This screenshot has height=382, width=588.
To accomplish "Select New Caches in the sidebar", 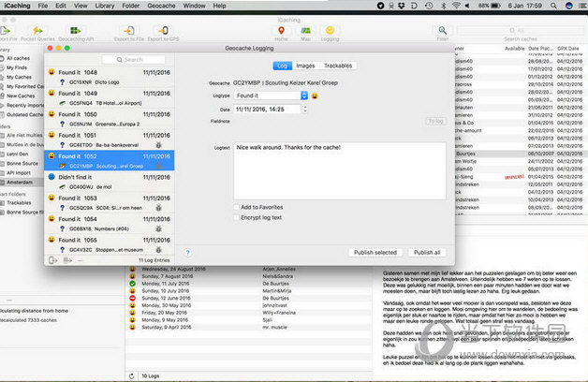I will coord(21,95).
